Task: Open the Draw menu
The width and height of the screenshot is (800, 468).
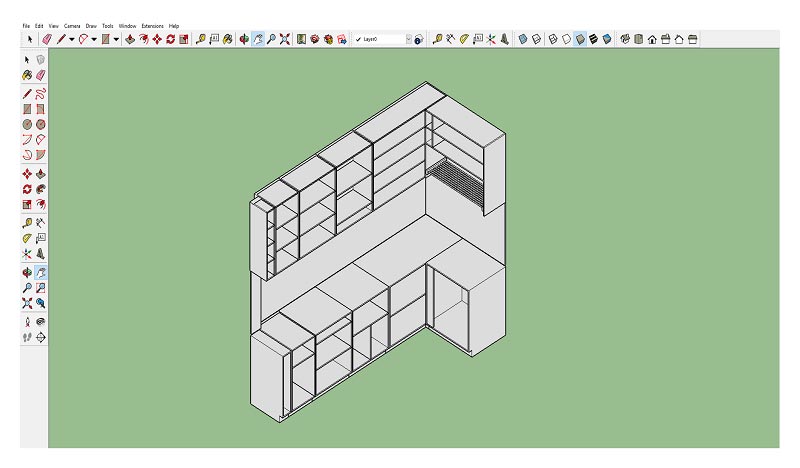Action: pyautogui.click(x=91, y=26)
